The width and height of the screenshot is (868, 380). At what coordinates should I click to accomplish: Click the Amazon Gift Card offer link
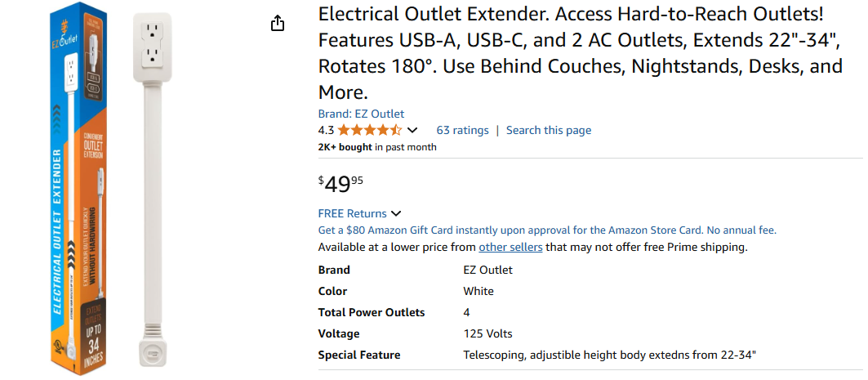click(x=547, y=230)
